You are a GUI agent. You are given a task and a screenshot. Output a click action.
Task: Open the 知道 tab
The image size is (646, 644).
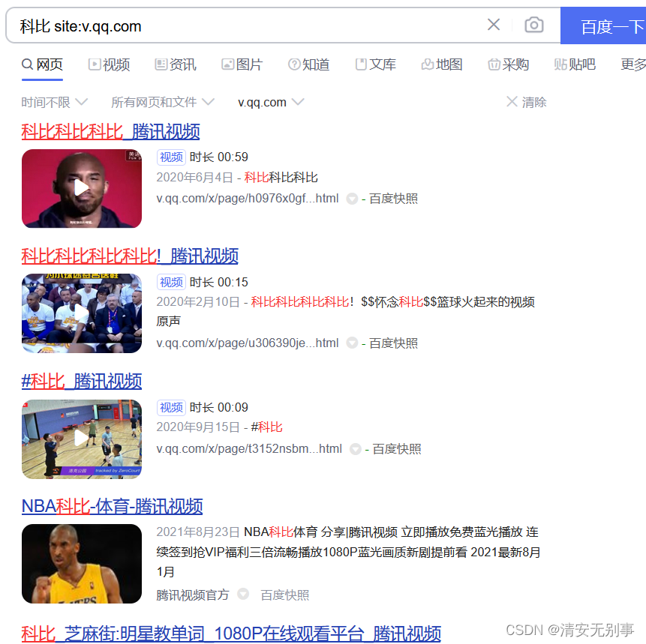click(309, 64)
